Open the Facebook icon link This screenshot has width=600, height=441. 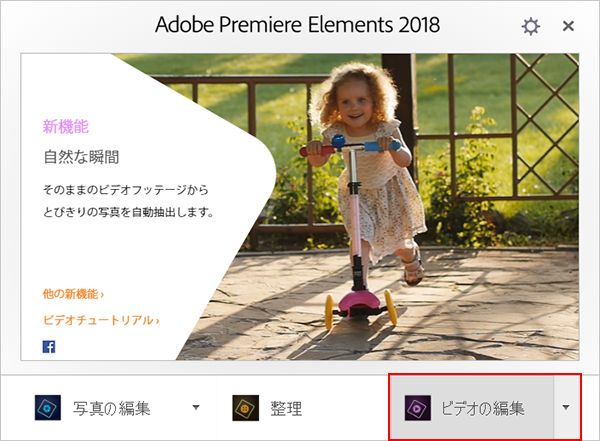(x=49, y=347)
